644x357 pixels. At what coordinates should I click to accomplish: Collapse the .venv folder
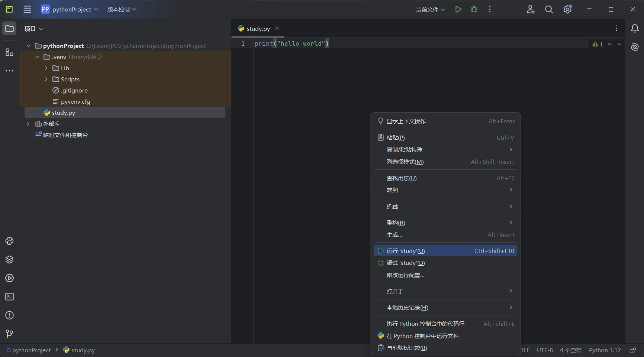pyautogui.click(x=37, y=57)
